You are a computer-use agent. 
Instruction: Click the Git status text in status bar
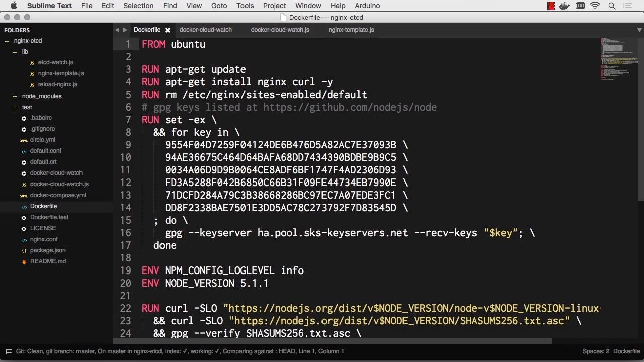pos(180,351)
